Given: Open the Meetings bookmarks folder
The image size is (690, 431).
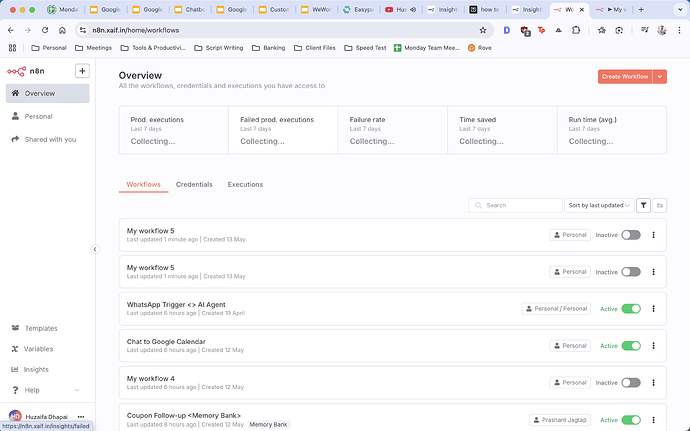Looking at the screenshot, I should point(93,48).
